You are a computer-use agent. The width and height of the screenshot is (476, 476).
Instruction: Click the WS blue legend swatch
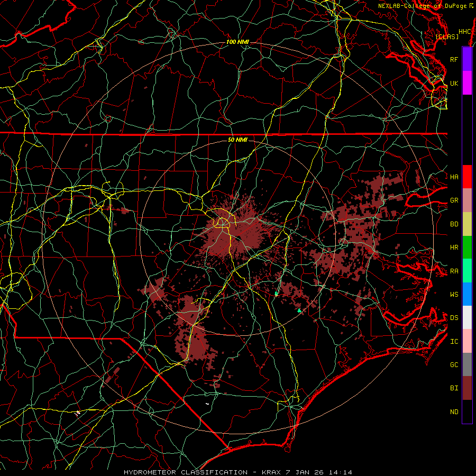(467, 294)
